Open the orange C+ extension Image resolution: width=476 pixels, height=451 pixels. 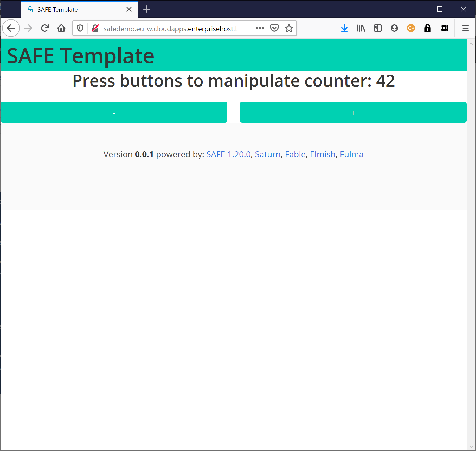[x=411, y=28]
